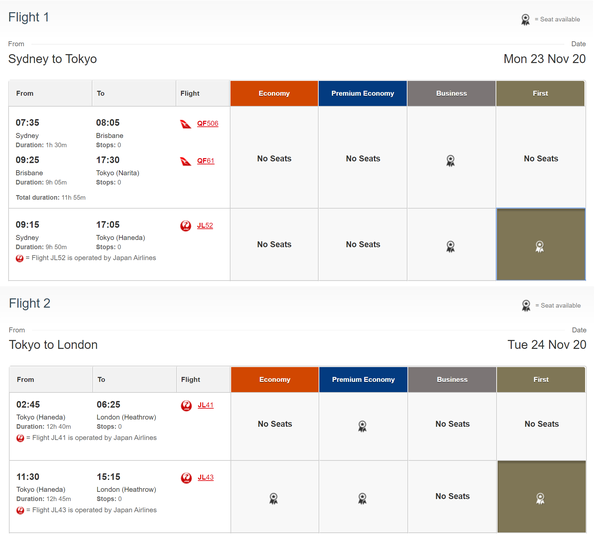Image resolution: width=596 pixels, height=539 pixels.
Task: Click Economy column header in Flight 2
Action: tap(275, 380)
